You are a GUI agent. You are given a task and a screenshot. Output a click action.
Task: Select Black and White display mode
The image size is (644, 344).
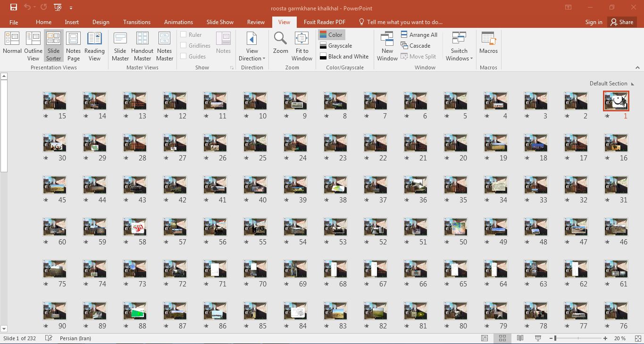(344, 56)
